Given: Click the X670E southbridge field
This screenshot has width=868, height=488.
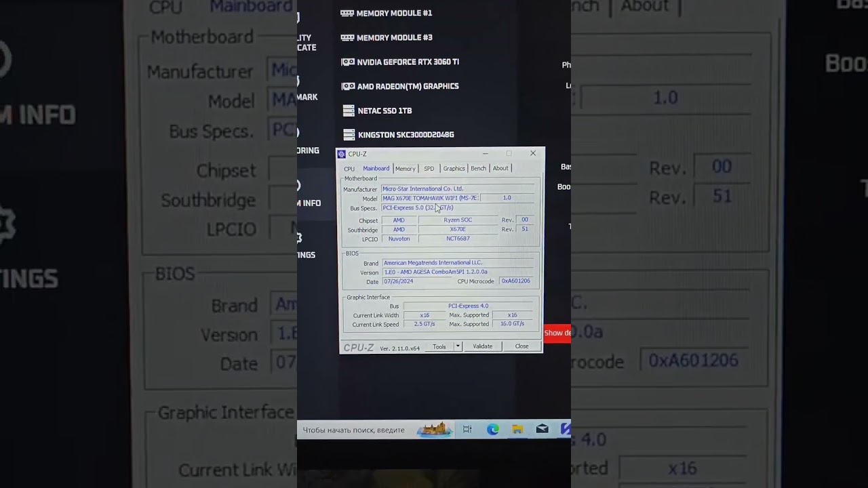Looking at the screenshot, I should click(458, 229).
